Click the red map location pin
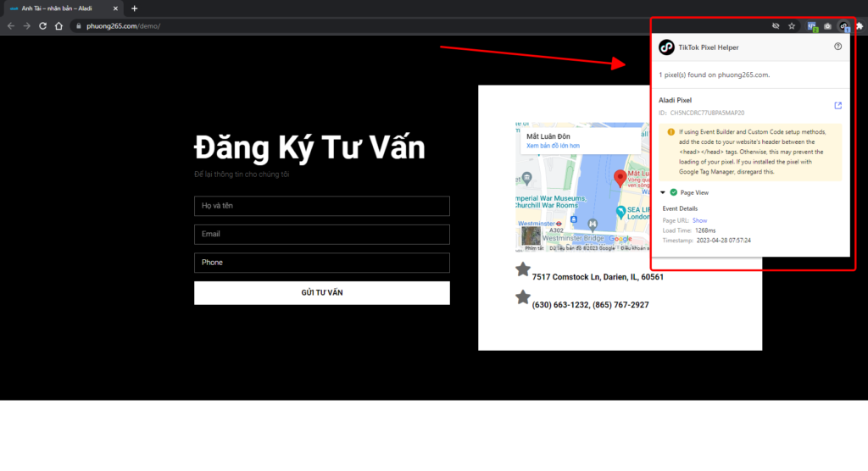Viewport: 868px width, 471px height. coord(620,178)
